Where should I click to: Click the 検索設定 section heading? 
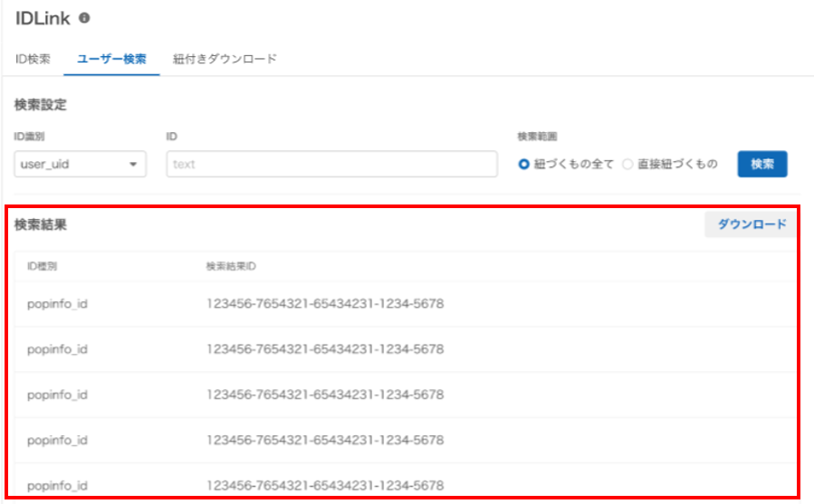tap(41, 105)
